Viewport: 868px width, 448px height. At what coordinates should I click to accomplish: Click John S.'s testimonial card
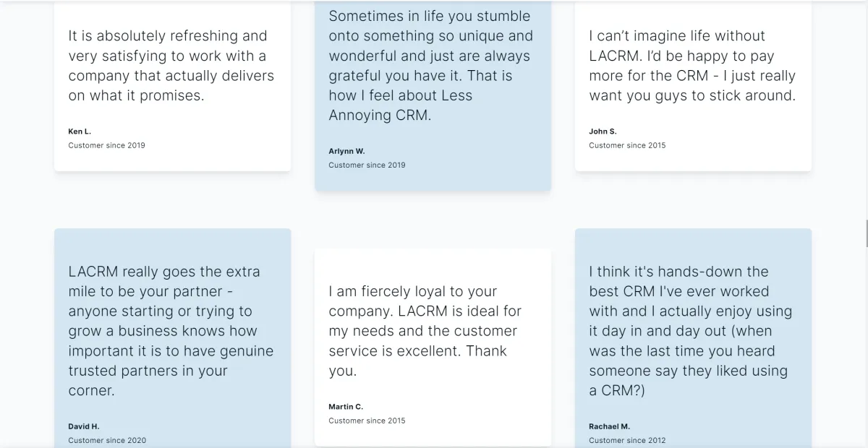(693, 87)
